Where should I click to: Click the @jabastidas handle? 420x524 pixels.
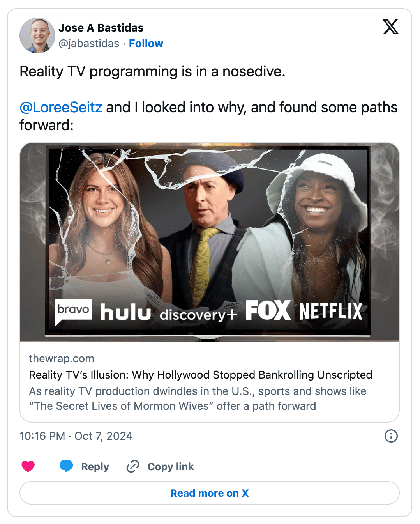pos(89,44)
